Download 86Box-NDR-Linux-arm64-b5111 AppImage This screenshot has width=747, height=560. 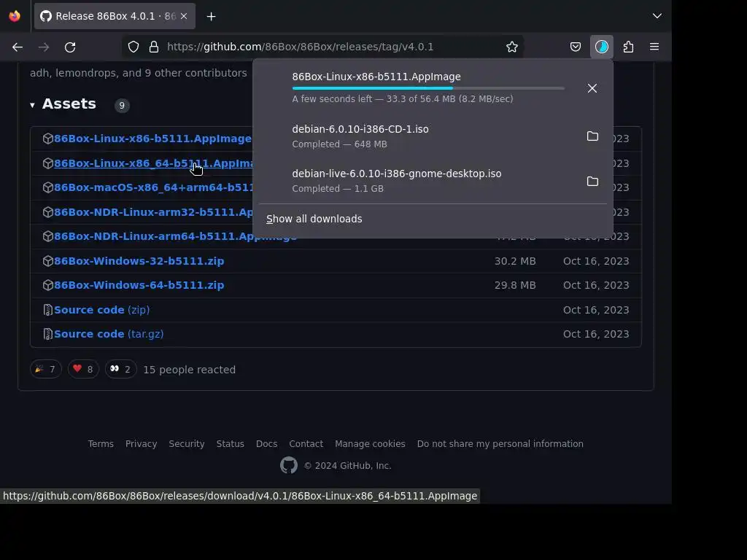pos(175,237)
